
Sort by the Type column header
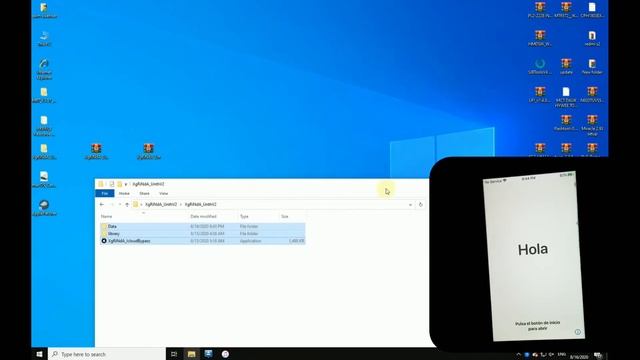[244, 216]
